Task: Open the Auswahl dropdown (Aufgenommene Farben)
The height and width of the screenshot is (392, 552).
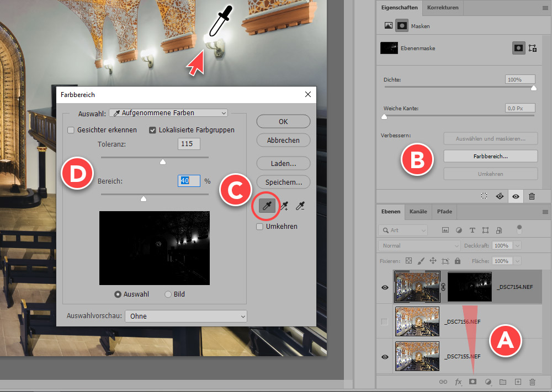Action: coord(168,113)
